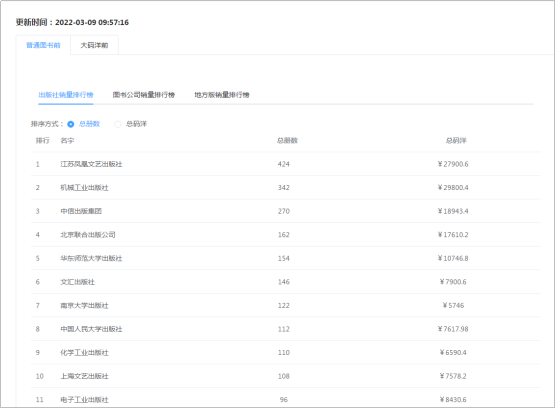Click the 总册数 column header
Screen dimensions: 555x409
pos(287,140)
